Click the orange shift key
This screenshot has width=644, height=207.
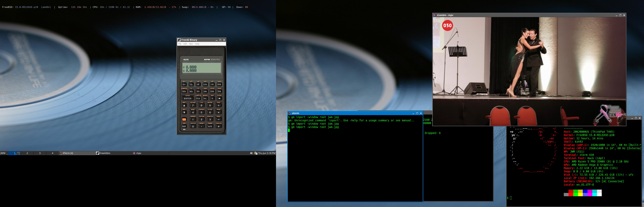[x=184, y=119]
